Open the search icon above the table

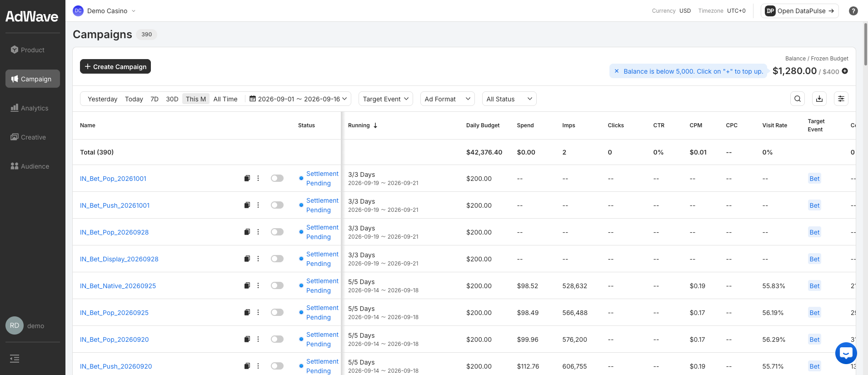(x=798, y=99)
